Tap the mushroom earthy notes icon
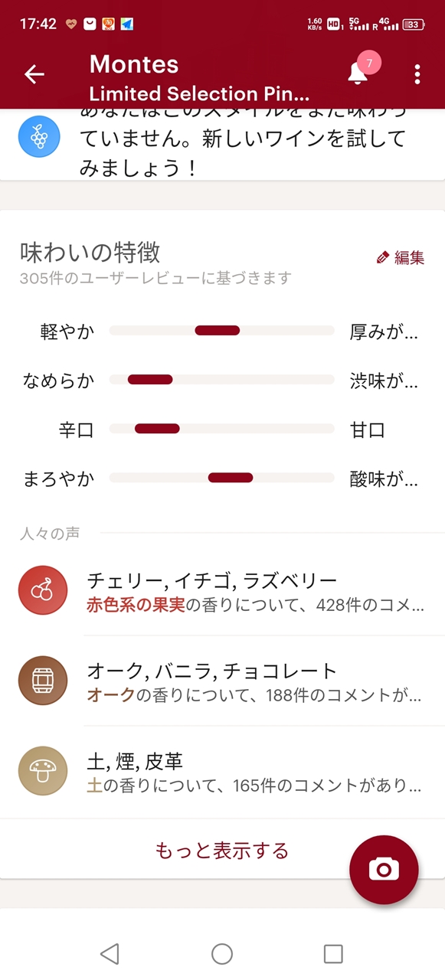The image size is (445, 980). point(43,771)
